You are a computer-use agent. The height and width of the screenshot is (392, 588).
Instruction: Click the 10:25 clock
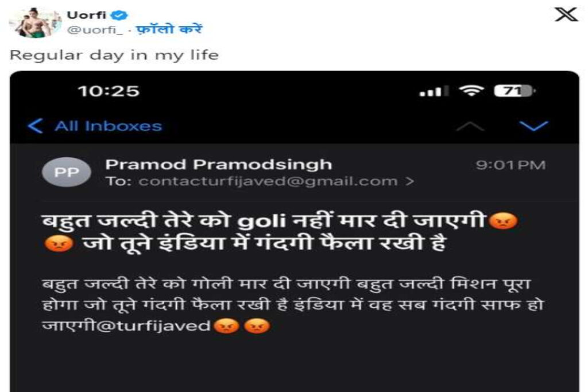(x=109, y=91)
